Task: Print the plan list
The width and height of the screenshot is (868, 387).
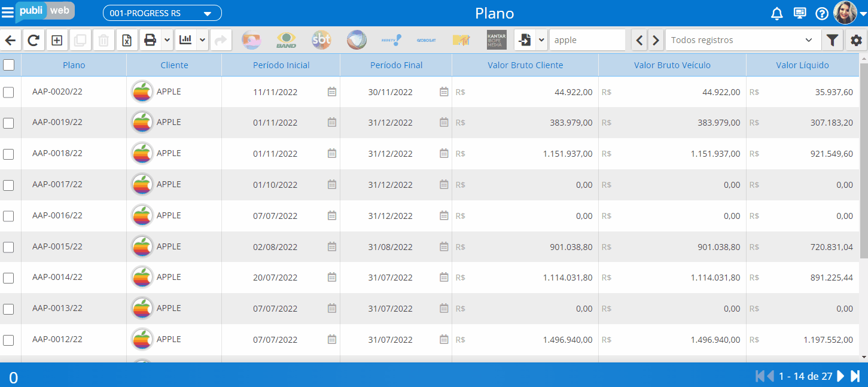Action: click(x=150, y=40)
